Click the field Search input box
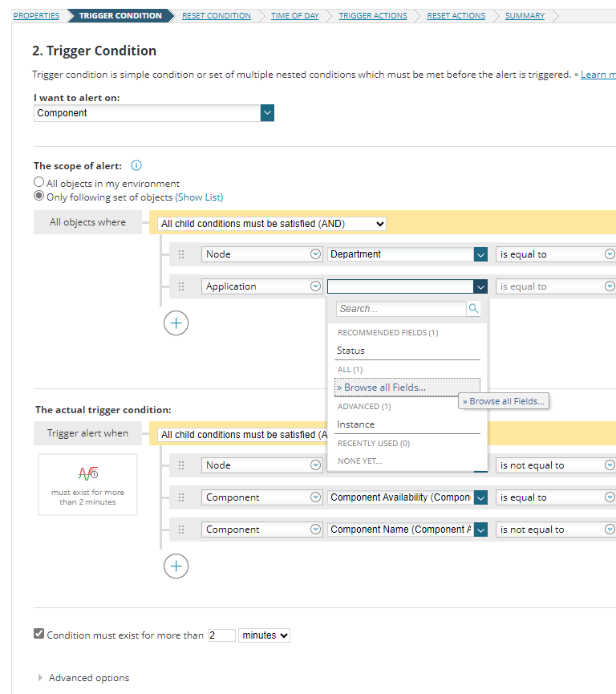The image size is (616, 694). [x=401, y=308]
